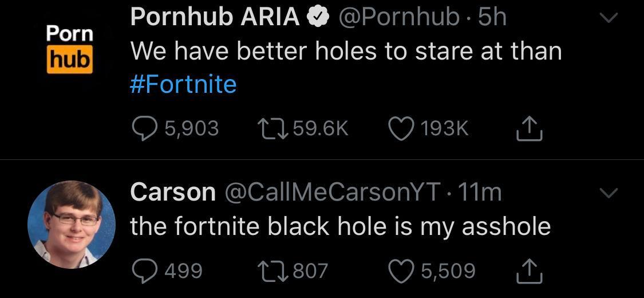Reply to the Pornhub ARIA tweet
This screenshot has height=298, width=644.
point(145,128)
